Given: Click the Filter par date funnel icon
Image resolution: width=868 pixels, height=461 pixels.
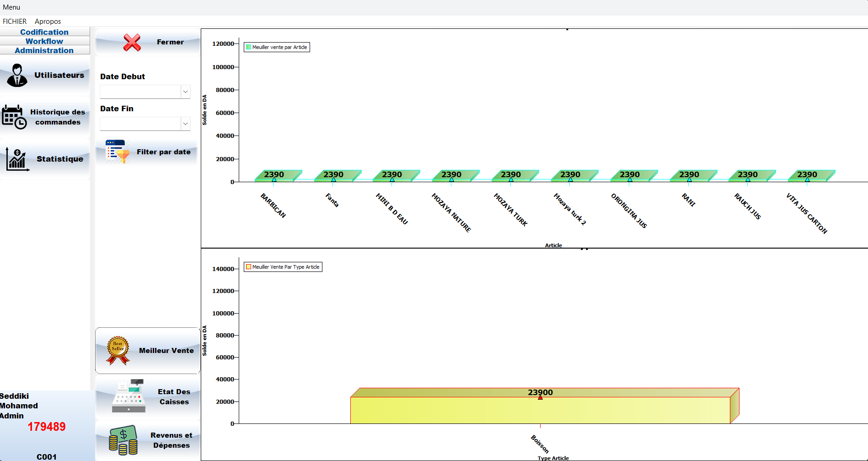Looking at the screenshot, I should coord(118,152).
